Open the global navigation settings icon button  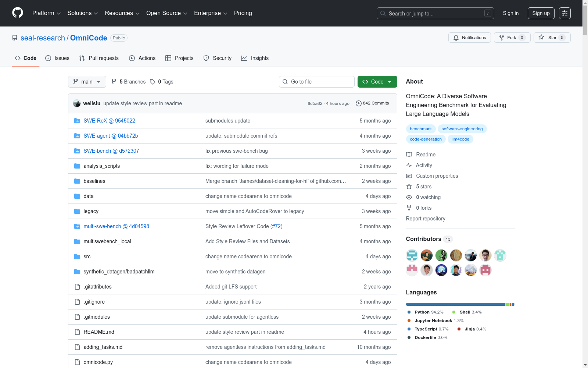point(565,13)
